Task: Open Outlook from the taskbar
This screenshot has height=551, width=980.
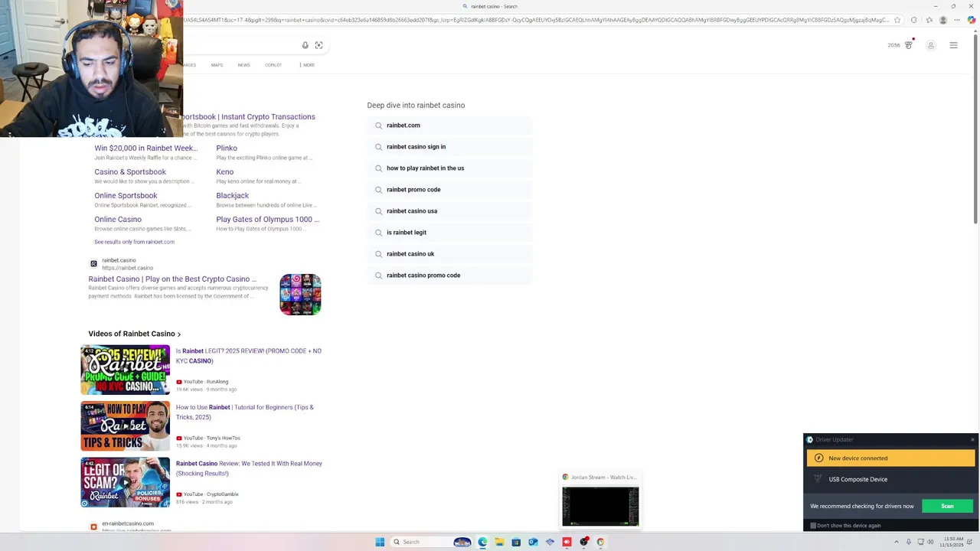Action: 533,542
